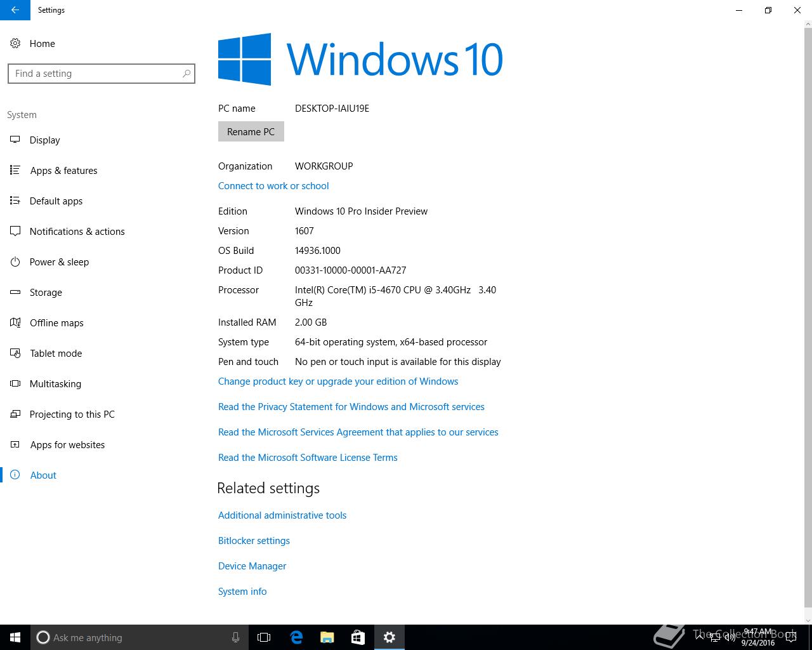The height and width of the screenshot is (650, 812).
Task: Open Bitlocker settings link
Action: (x=254, y=541)
